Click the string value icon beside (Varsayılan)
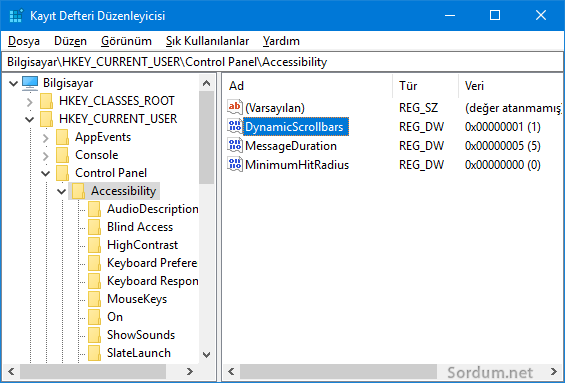565x383 pixels. coord(235,107)
